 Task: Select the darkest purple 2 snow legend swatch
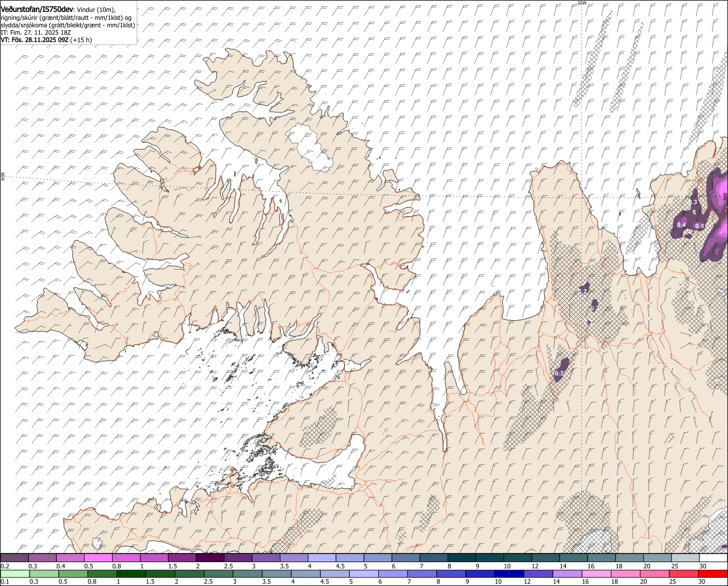(x=210, y=558)
